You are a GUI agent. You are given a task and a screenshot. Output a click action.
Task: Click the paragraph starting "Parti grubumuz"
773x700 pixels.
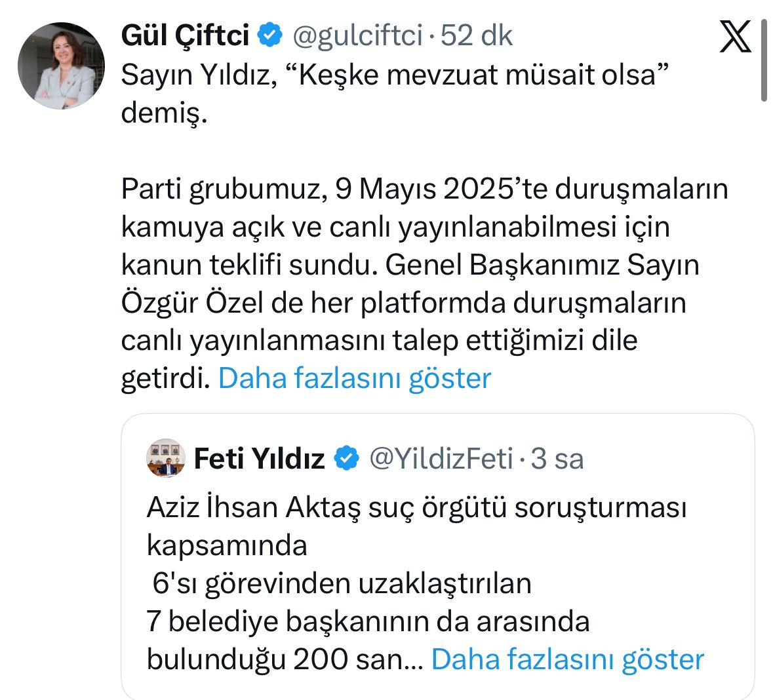tap(424, 189)
